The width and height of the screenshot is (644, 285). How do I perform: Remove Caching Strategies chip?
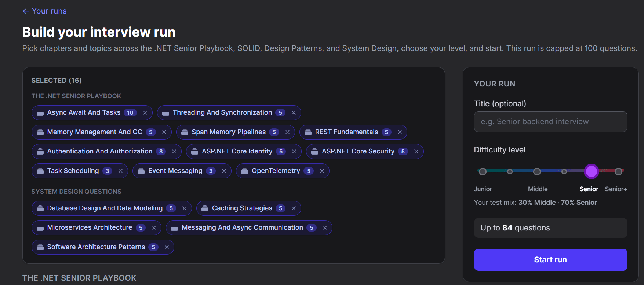[294, 208]
